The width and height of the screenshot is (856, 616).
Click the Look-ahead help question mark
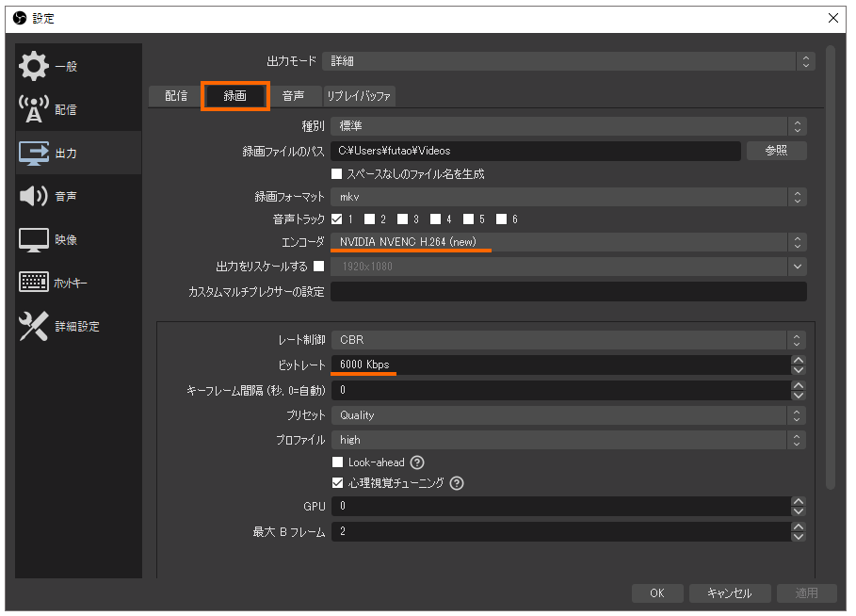[415, 462]
